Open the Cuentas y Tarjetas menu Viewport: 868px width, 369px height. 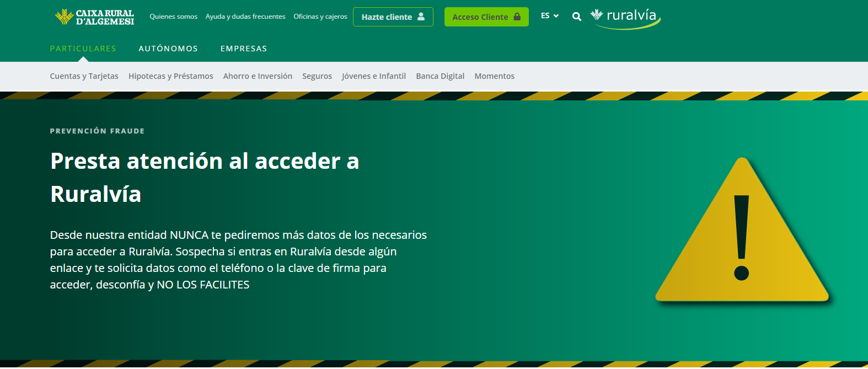point(84,76)
